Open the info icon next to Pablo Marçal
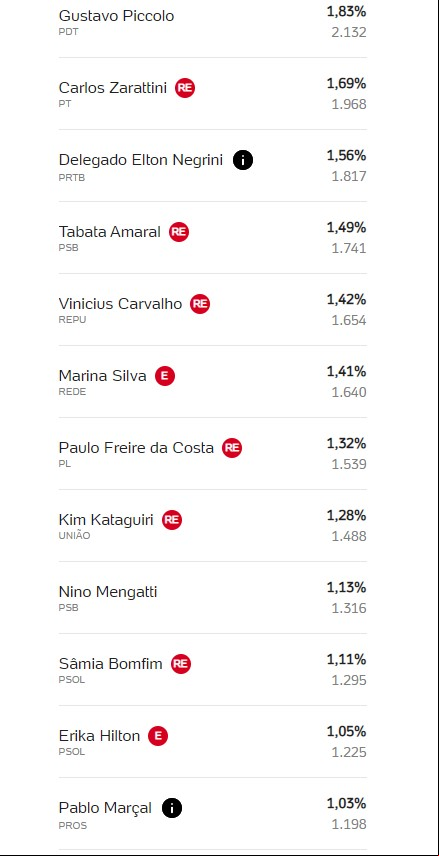The image size is (439, 856). tap(171, 809)
